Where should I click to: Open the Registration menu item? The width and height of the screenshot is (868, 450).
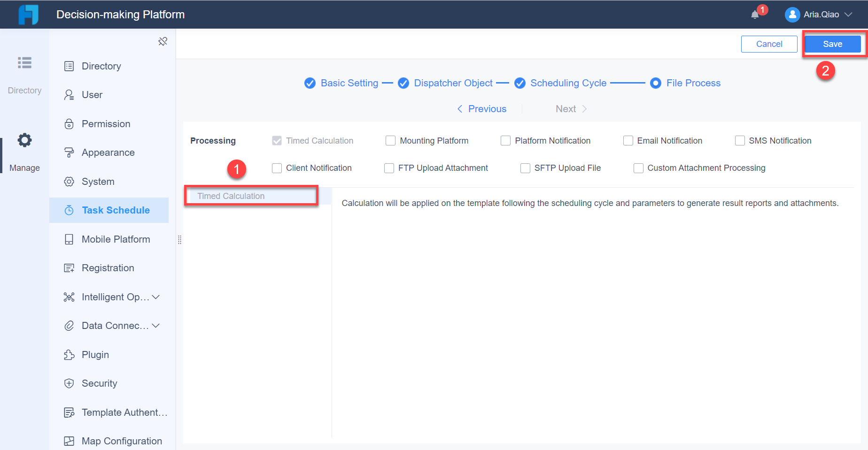pos(109,268)
